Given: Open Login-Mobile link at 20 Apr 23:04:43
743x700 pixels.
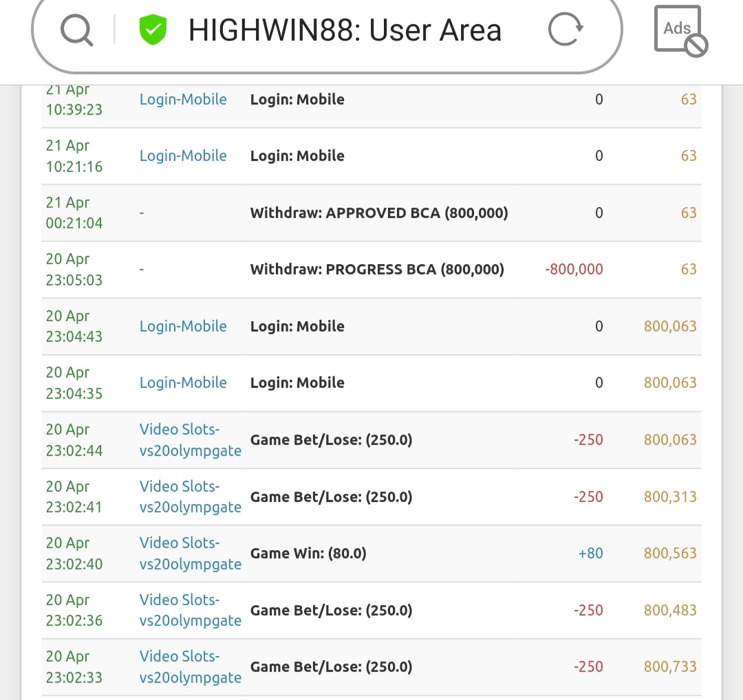Looking at the screenshot, I should (183, 327).
